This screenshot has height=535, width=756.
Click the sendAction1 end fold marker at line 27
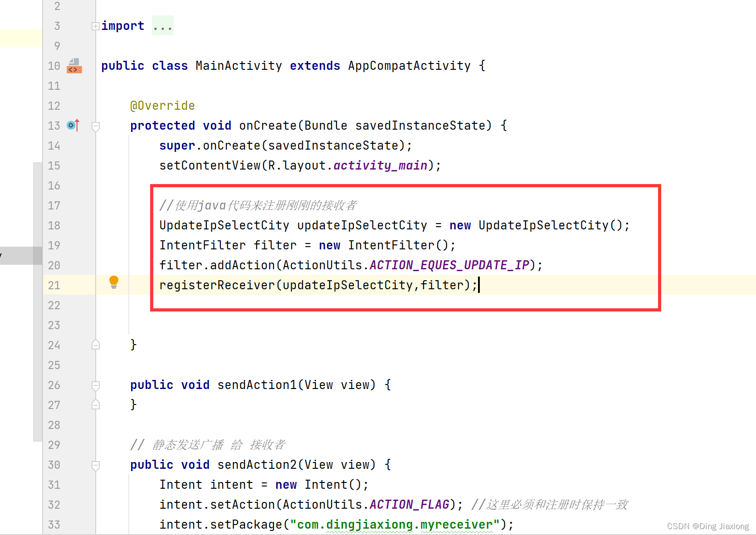point(95,404)
